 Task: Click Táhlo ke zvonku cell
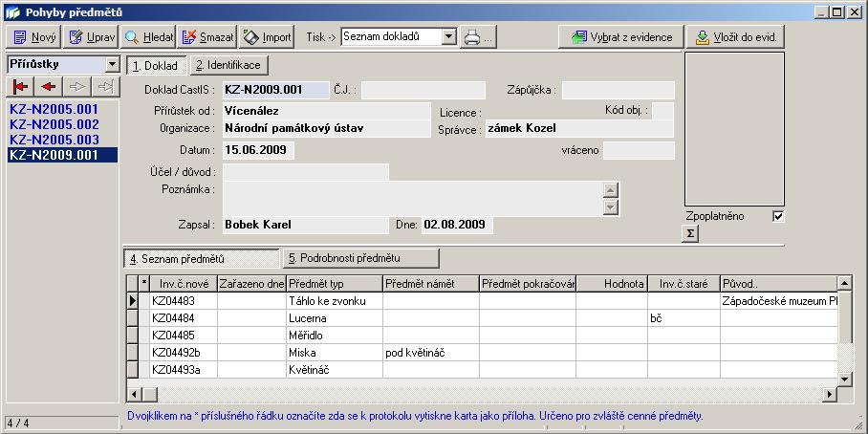[x=335, y=301]
